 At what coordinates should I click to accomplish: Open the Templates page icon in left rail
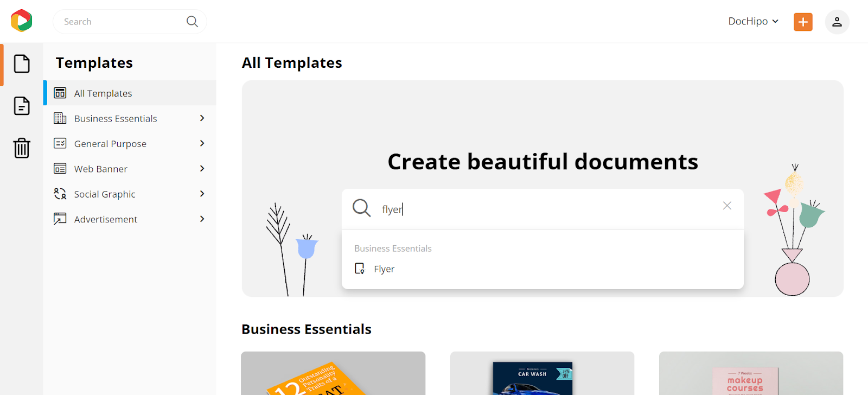(x=22, y=64)
